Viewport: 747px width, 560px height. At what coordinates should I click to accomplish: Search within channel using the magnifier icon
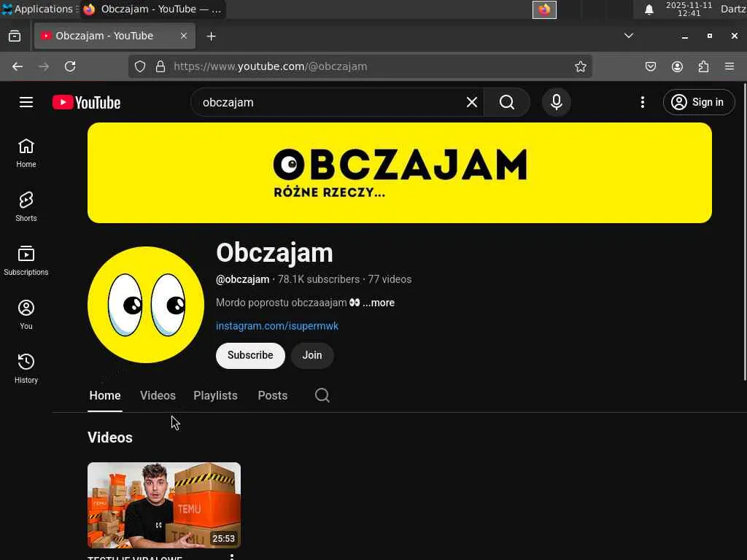click(x=322, y=395)
